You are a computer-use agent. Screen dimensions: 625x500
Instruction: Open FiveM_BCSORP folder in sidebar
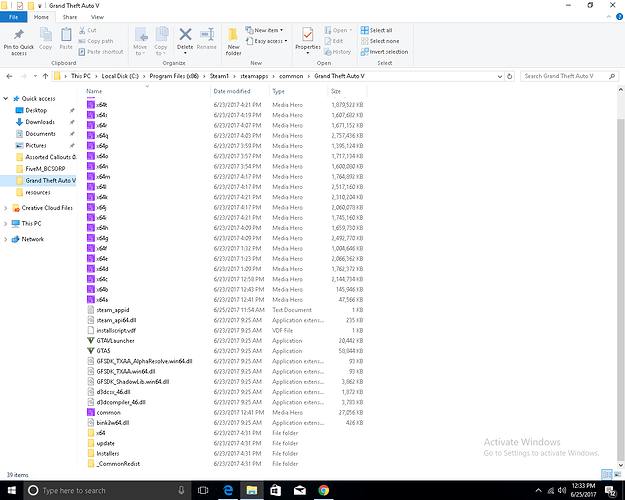45,169
